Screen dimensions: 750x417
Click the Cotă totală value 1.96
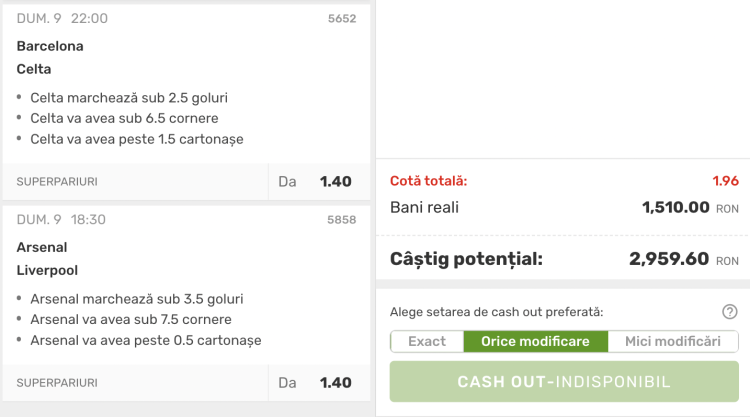[x=725, y=181]
